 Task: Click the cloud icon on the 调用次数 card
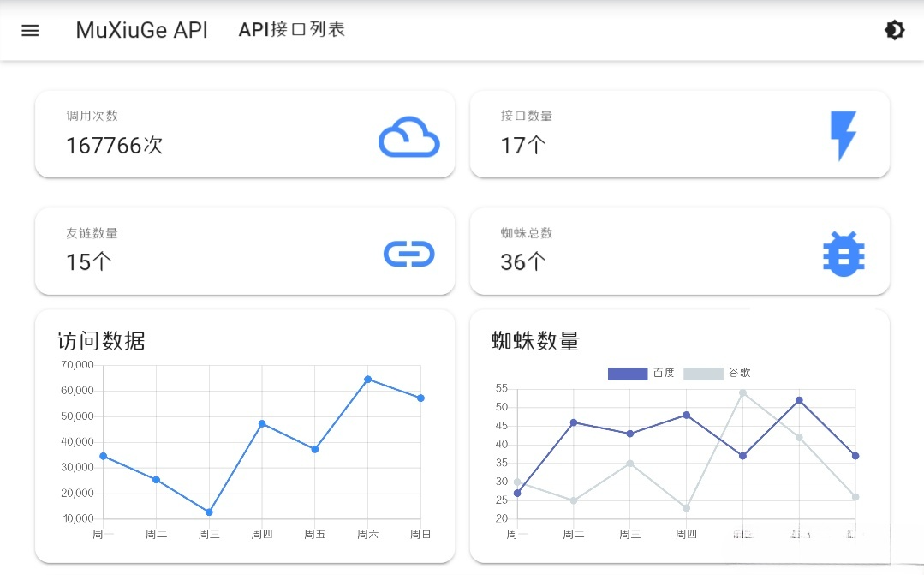pos(409,137)
